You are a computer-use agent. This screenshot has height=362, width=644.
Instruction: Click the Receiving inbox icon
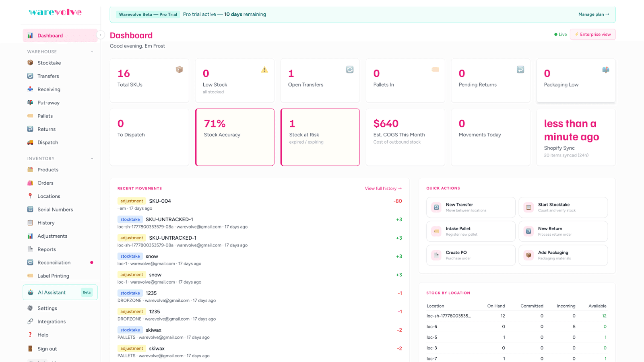coord(30,89)
